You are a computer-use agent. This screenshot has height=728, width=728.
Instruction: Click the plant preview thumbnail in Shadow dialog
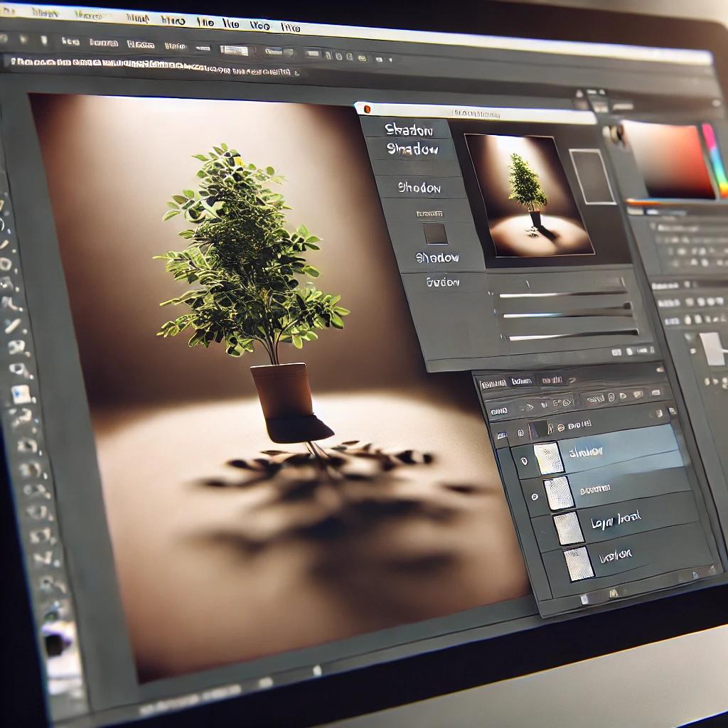528,195
